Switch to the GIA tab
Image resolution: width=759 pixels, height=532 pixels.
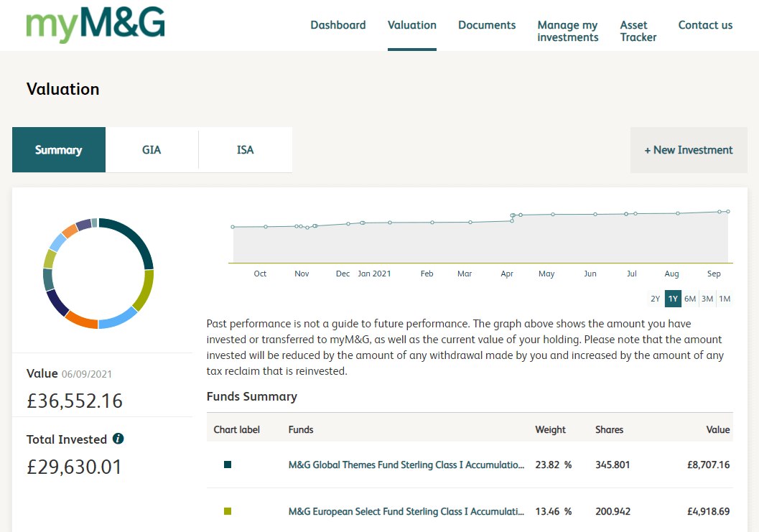pos(152,149)
